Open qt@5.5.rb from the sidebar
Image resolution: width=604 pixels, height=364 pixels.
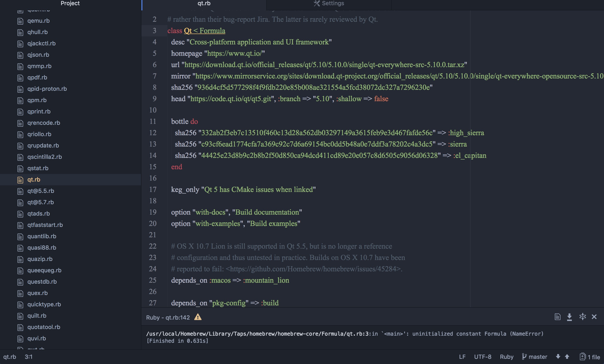coord(41,191)
